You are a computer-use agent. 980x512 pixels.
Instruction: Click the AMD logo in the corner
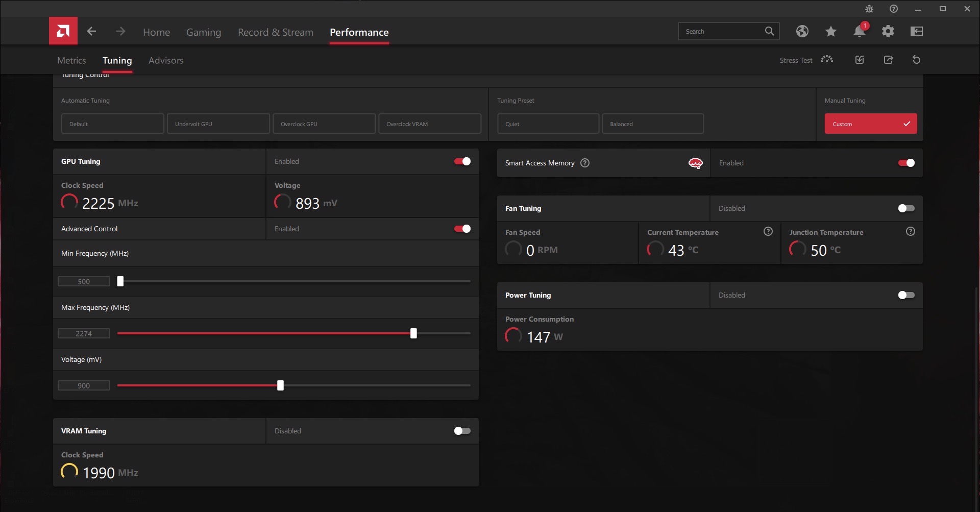click(x=62, y=30)
